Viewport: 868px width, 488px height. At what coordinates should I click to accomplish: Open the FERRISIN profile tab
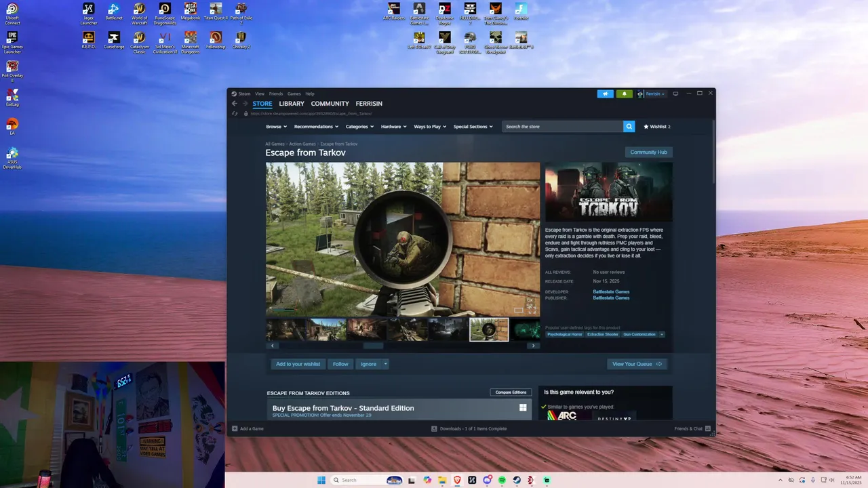(x=369, y=104)
